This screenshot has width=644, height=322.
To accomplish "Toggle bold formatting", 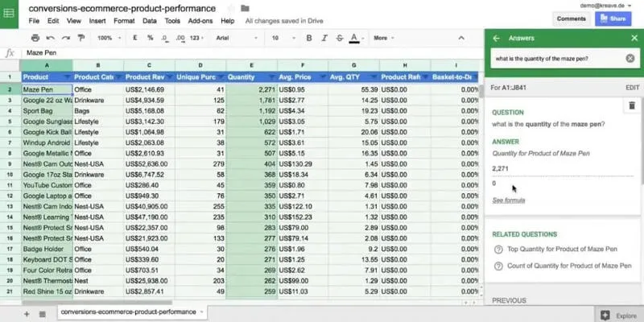I will pyautogui.click(x=309, y=38).
